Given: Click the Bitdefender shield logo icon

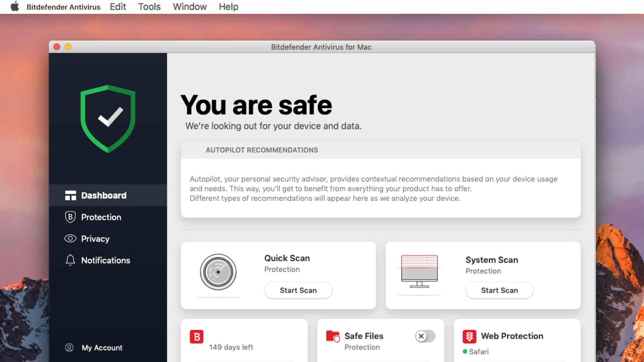Looking at the screenshot, I should coord(108,119).
